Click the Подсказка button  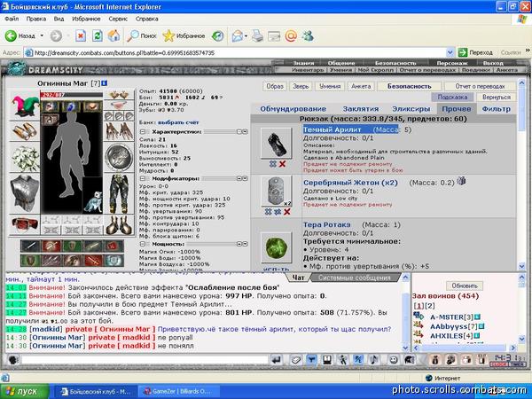(x=452, y=97)
